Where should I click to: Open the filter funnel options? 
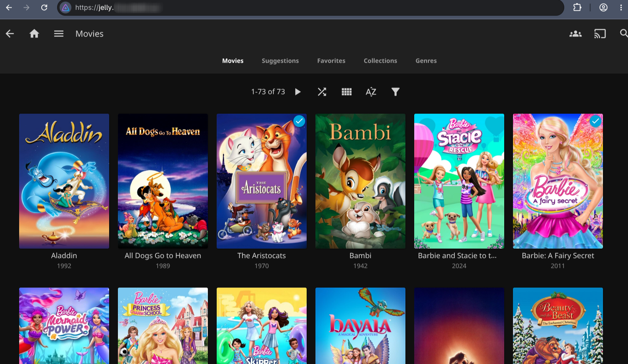[x=395, y=92]
